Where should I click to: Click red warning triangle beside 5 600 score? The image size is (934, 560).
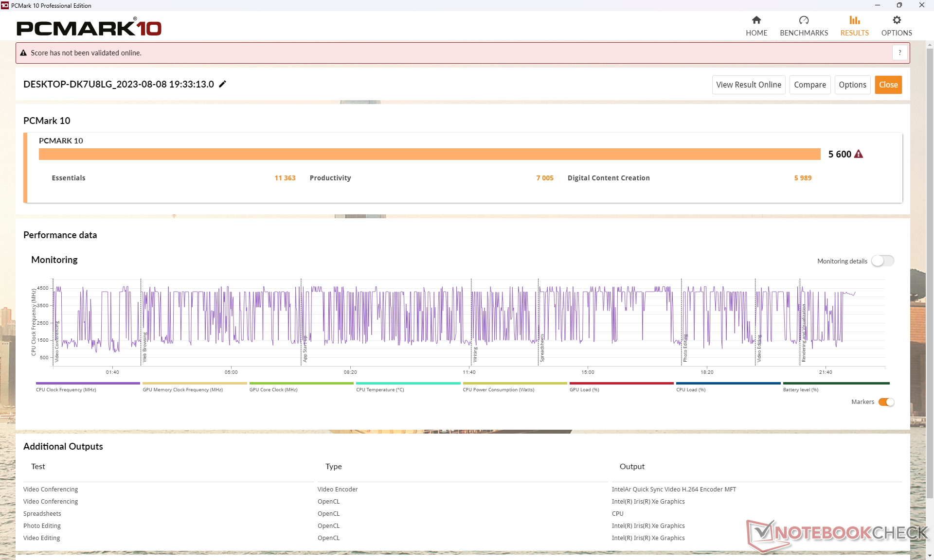(859, 154)
